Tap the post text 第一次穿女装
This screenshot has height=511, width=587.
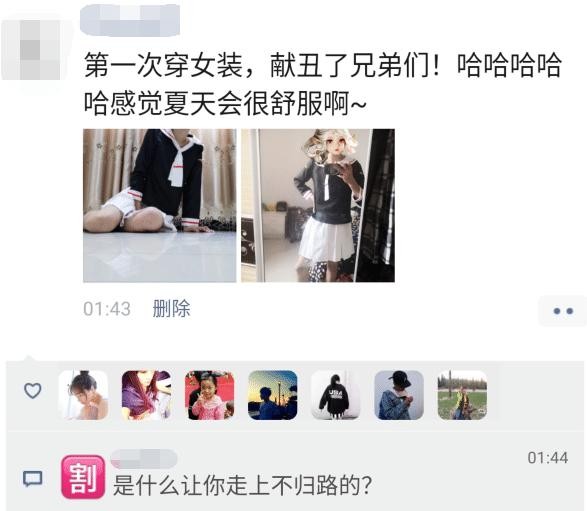click(x=164, y=66)
